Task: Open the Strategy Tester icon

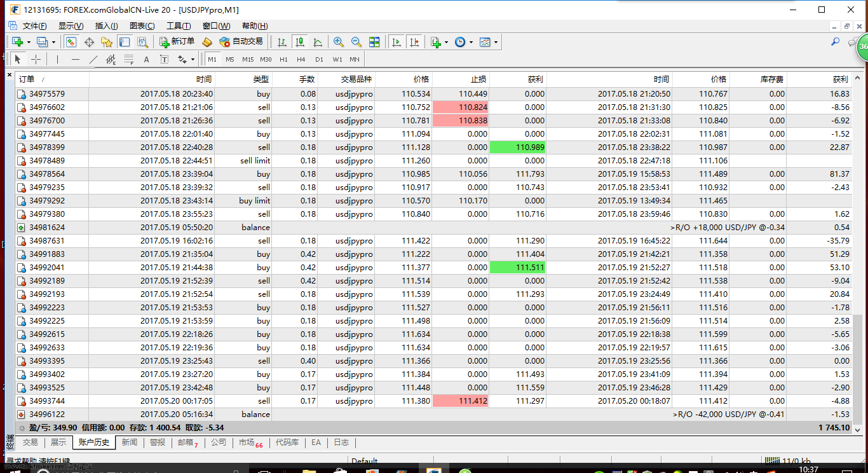Action: pos(142,42)
